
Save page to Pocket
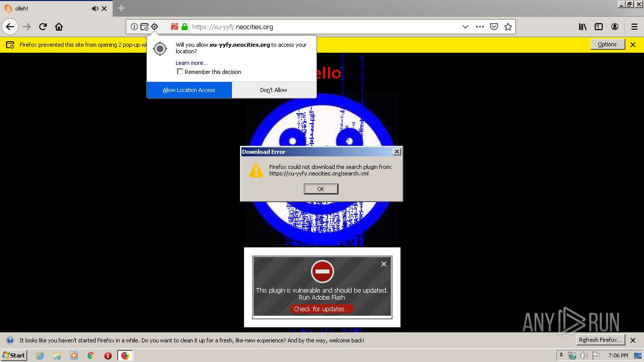click(494, 27)
